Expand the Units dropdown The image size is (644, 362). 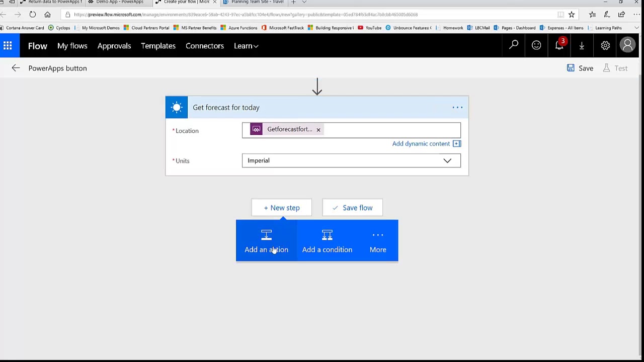click(x=447, y=160)
